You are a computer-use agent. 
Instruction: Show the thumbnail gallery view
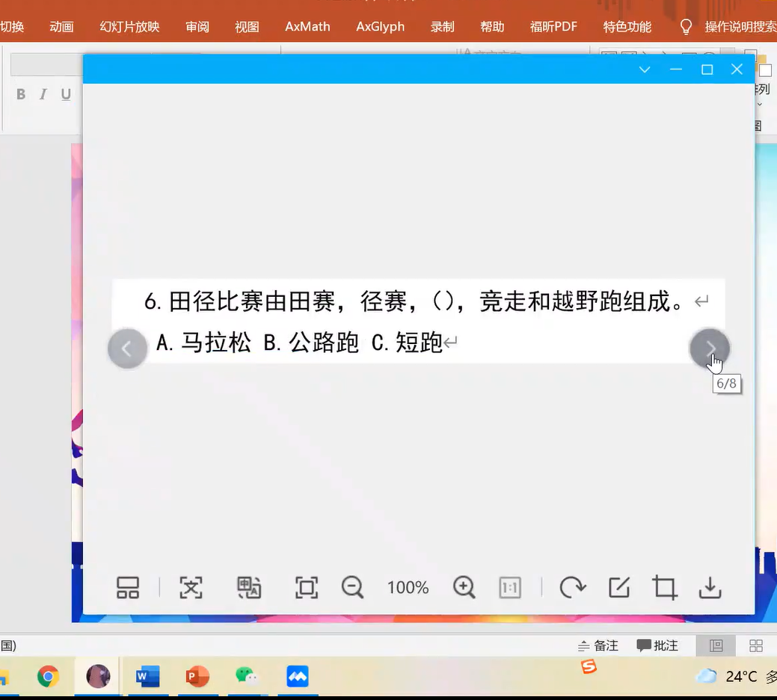tap(128, 587)
